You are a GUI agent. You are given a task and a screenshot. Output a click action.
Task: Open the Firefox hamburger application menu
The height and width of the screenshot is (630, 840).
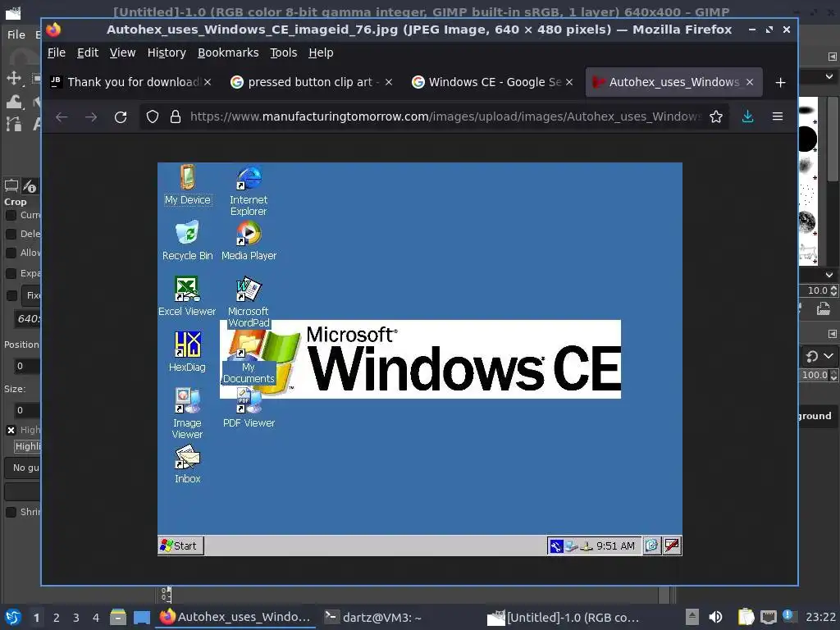(x=778, y=116)
